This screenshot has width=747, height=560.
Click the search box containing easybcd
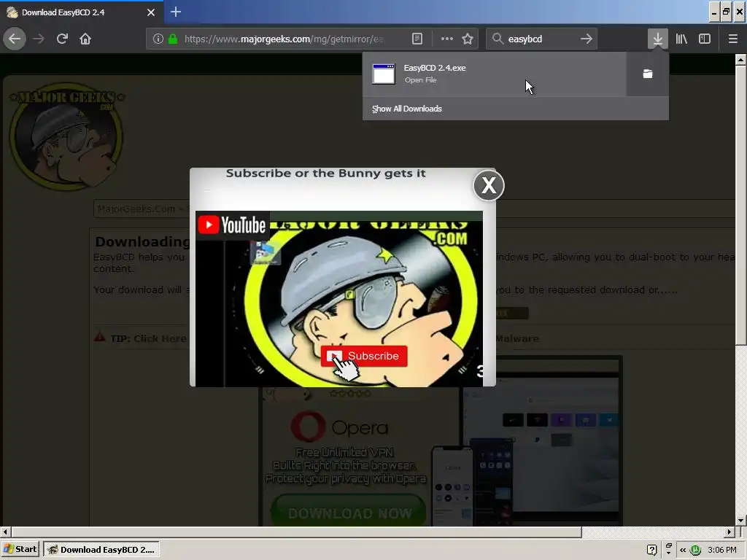pos(541,39)
